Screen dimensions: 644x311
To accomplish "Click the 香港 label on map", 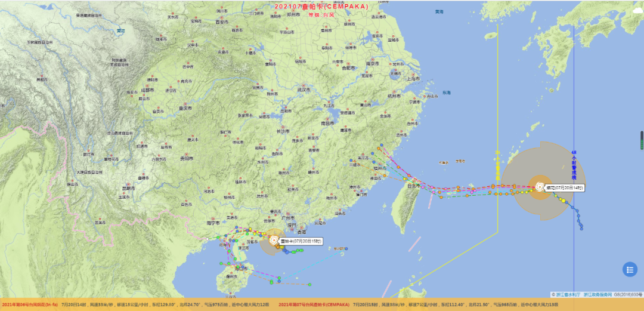I will [x=302, y=232].
